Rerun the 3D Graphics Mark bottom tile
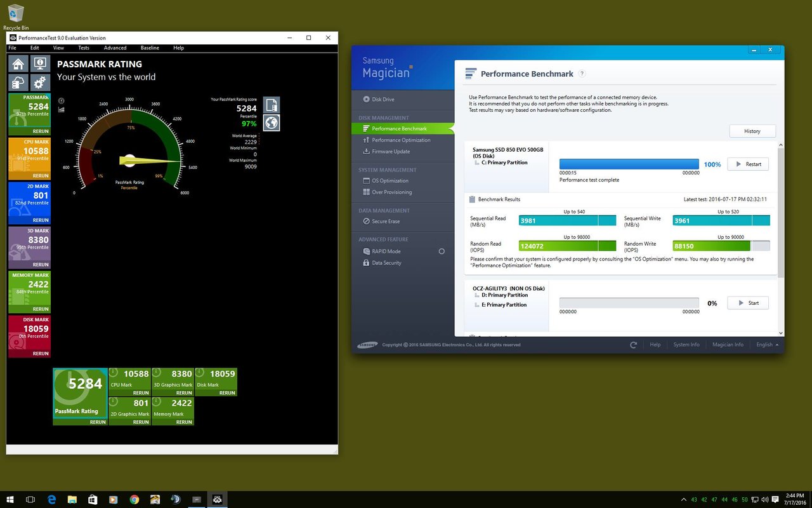812x508 pixels. (184, 393)
